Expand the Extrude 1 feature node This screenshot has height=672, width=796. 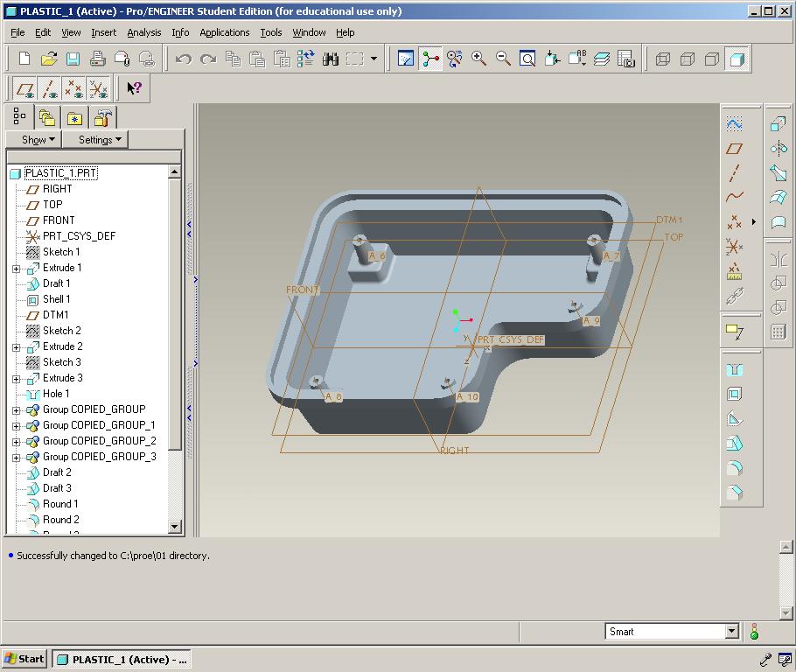point(16,269)
